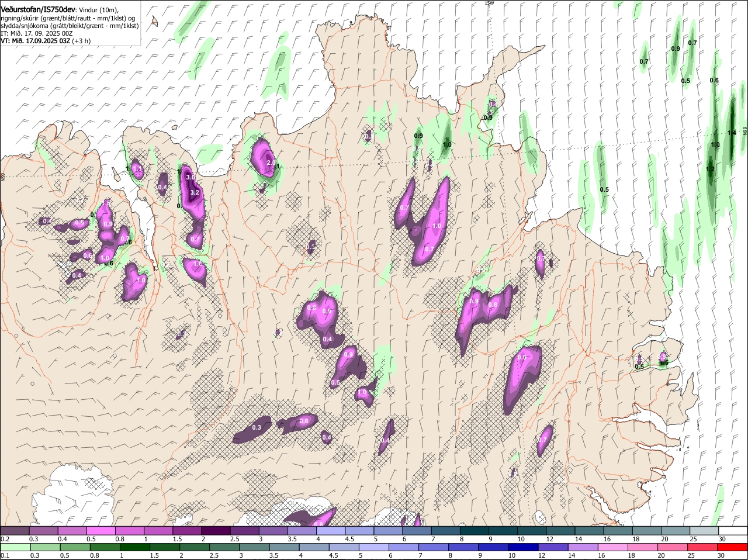The height and width of the screenshot is (560, 748).
Task: Select upper legend swatch starting at 0.5
Action: 101,531
